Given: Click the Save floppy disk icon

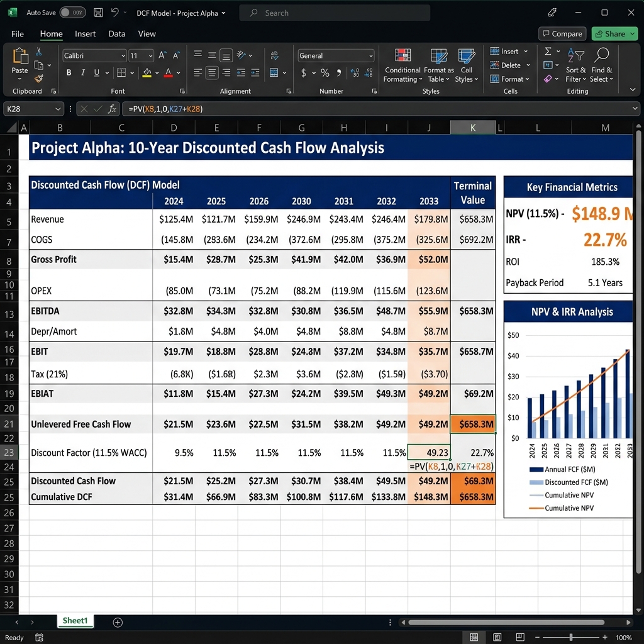Looking at the screenshot, I should pos(98,13).
